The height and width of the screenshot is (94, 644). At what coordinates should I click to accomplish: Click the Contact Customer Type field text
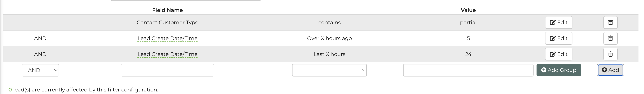[x=167, y=23]
